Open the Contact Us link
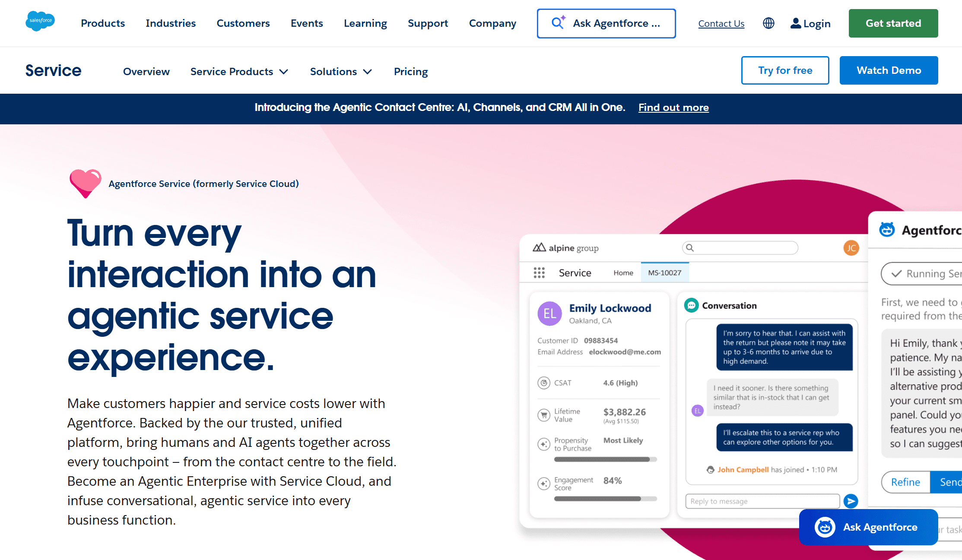 pyautogui.click(x=721, y=24)
